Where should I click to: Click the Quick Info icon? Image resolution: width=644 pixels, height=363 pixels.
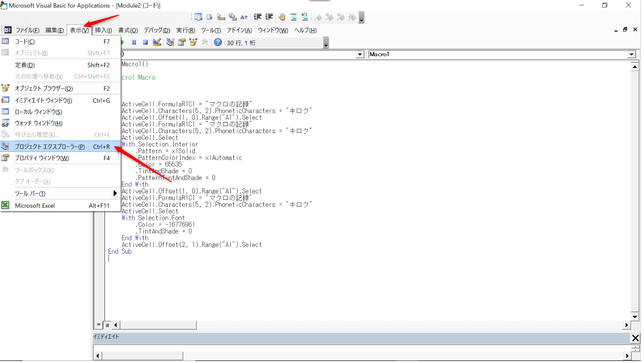point(221,17)
